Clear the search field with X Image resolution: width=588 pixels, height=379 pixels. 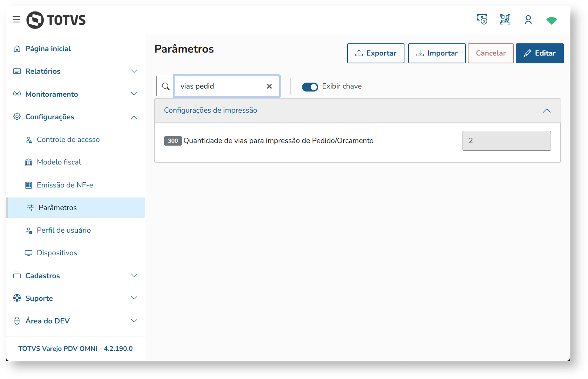coord(269,86)
